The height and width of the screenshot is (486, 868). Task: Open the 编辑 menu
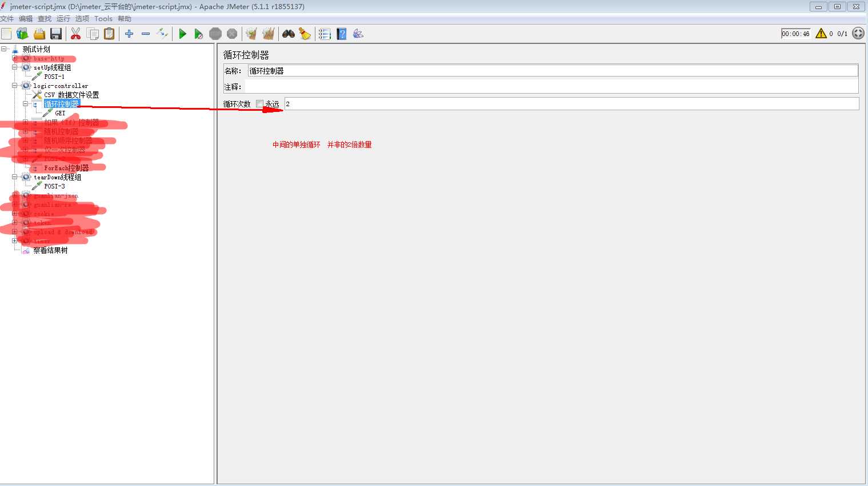(x=26, y=19)
